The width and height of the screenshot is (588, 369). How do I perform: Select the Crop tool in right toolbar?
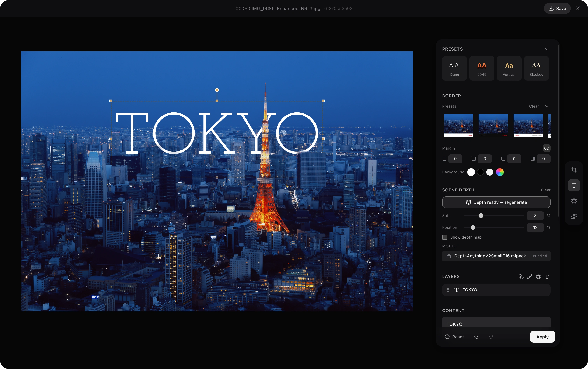[x=574, y=170]
